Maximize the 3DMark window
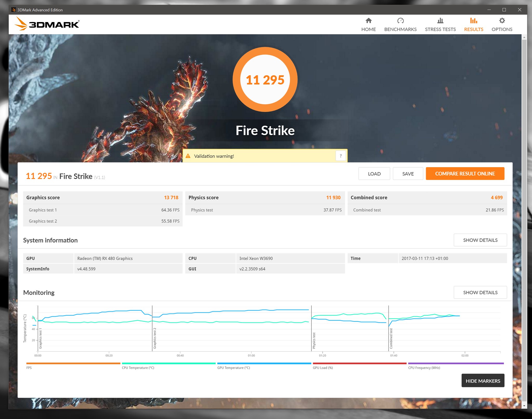The image size is (532, 419). (504, 10)
